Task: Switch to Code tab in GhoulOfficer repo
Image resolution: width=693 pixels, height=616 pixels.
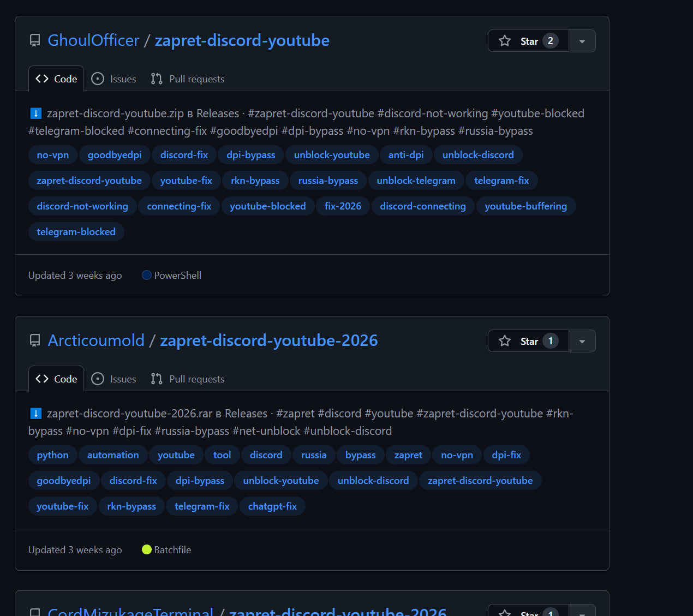Action: point(56,79)
